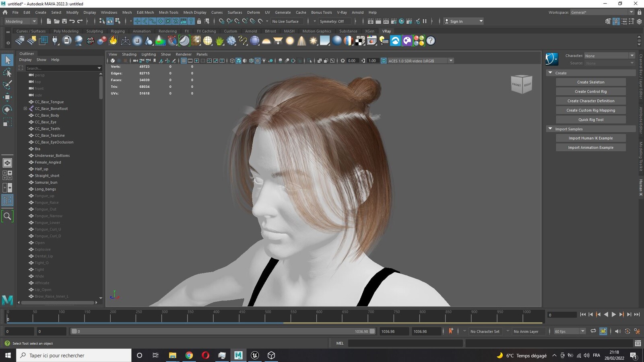Screen dimensions: 644x362
Task: Open the 60 fps frame rate dropdown
Action: (570, 331)
